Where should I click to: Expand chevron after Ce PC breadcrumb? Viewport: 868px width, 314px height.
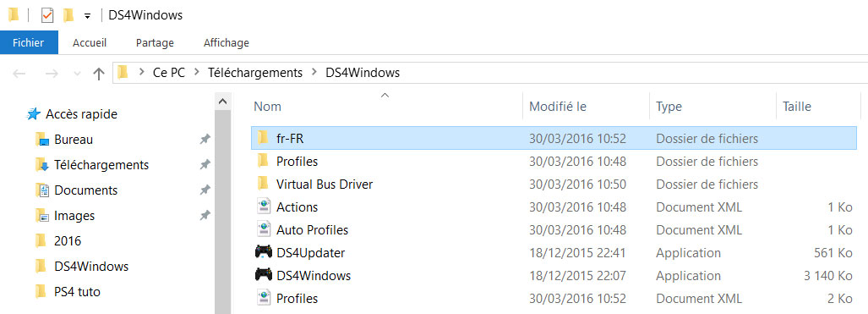click(197, 73)
